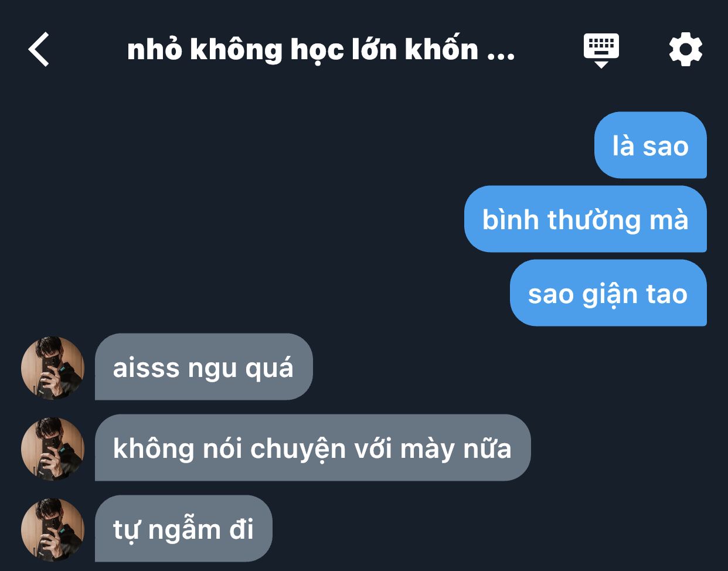Go back using the left chevron arrow
Screen dimensions: 728x571
point(39,49)
